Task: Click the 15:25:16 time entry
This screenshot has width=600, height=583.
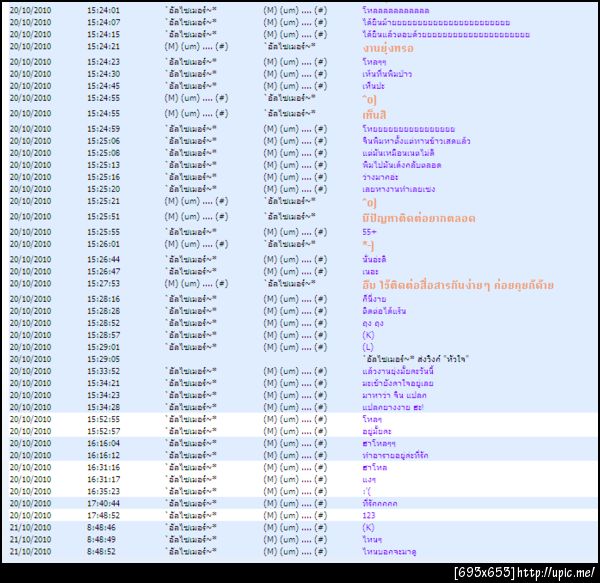Action: (103, 177)
